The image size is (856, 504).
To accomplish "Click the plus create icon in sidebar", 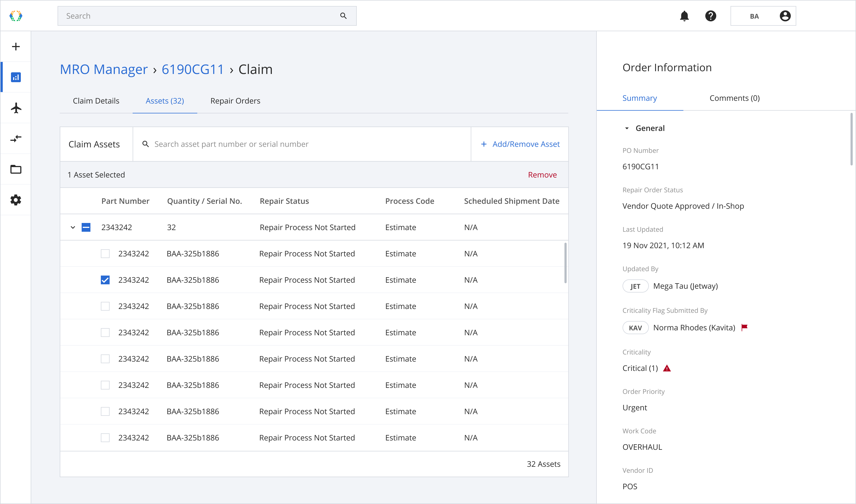I will click(x=16, y=47).
